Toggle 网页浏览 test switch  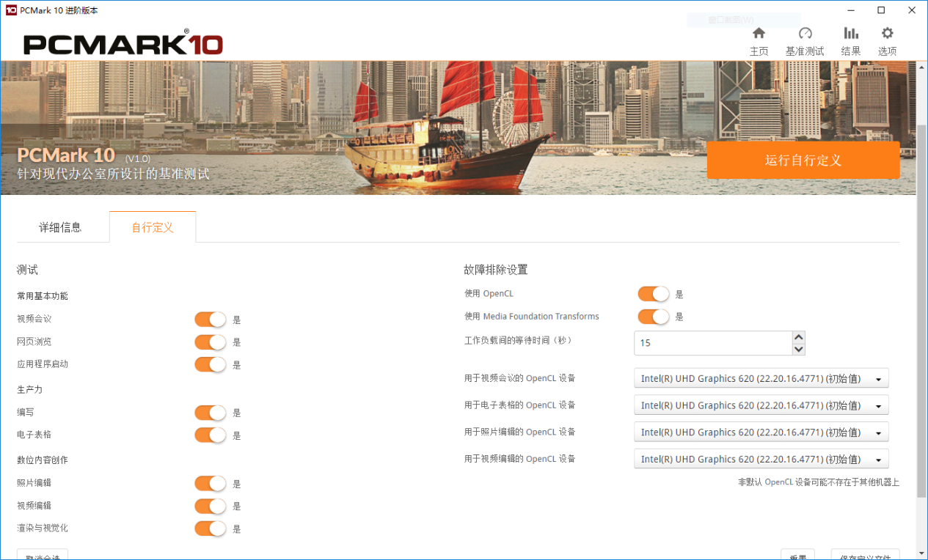pos(211,342)
